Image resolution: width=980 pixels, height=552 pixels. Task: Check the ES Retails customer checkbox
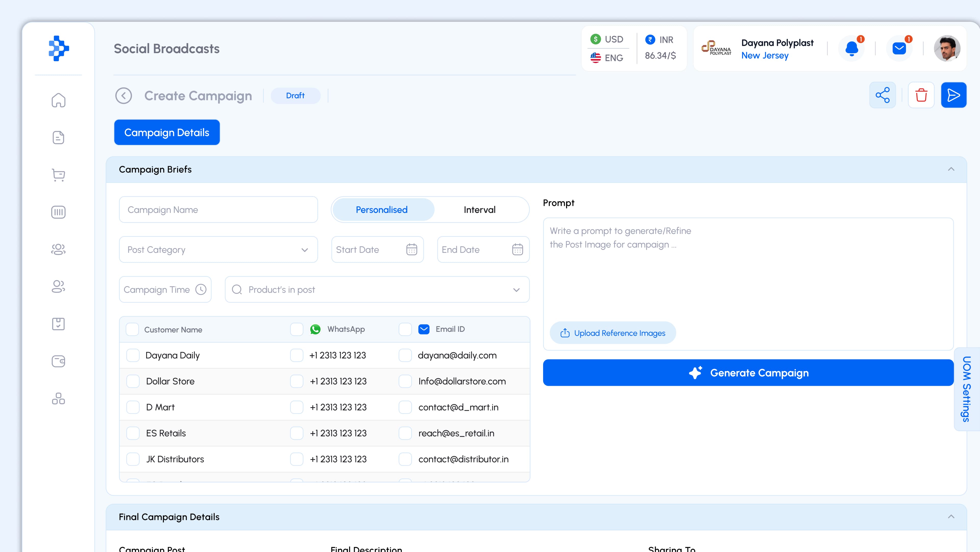point(133,433)
